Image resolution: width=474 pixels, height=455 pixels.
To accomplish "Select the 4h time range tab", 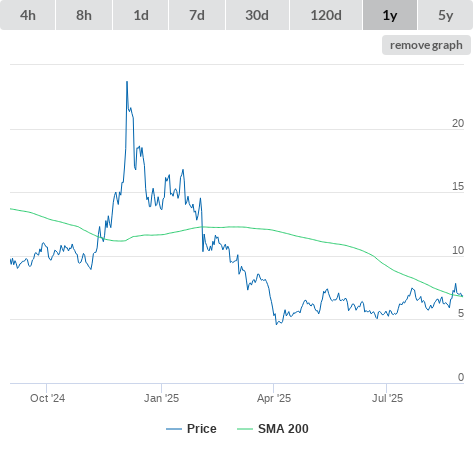I will click(x=28, y=15).
